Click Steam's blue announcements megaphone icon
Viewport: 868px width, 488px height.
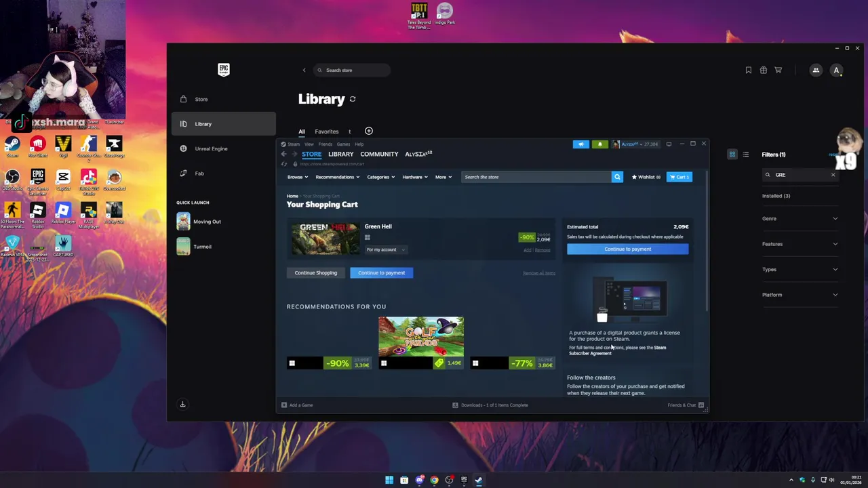coord(581,144)
